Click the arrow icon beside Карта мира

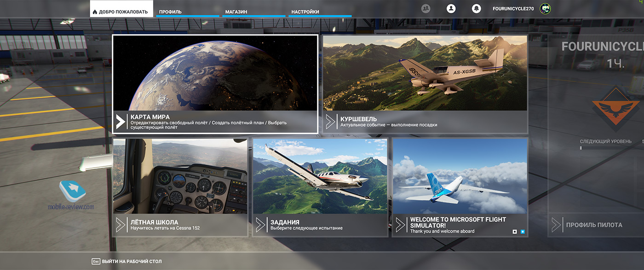coord(120,122)
